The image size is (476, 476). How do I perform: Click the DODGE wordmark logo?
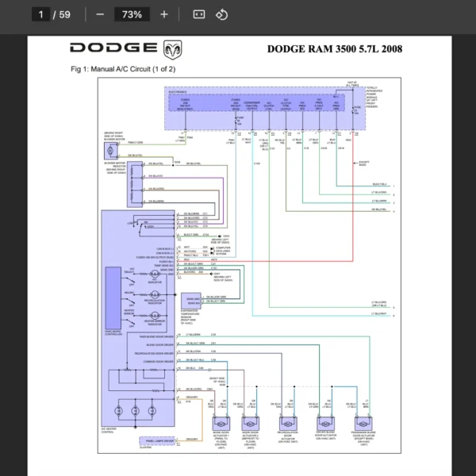click(113, 48)
